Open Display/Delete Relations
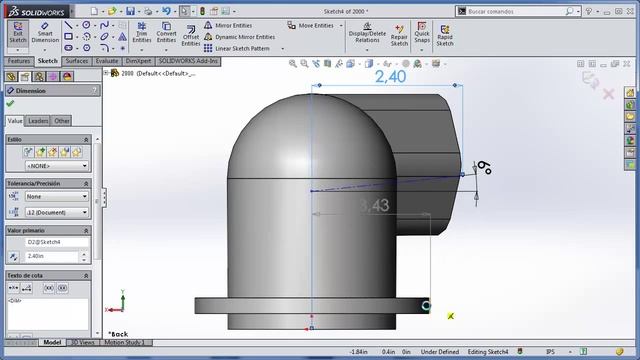 [x=367, y=33]
